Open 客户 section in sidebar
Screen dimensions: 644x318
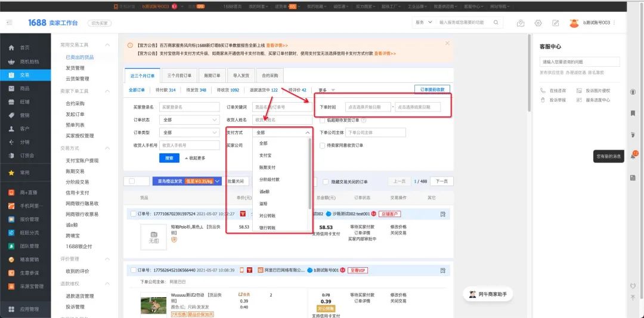tap(26, 129)
